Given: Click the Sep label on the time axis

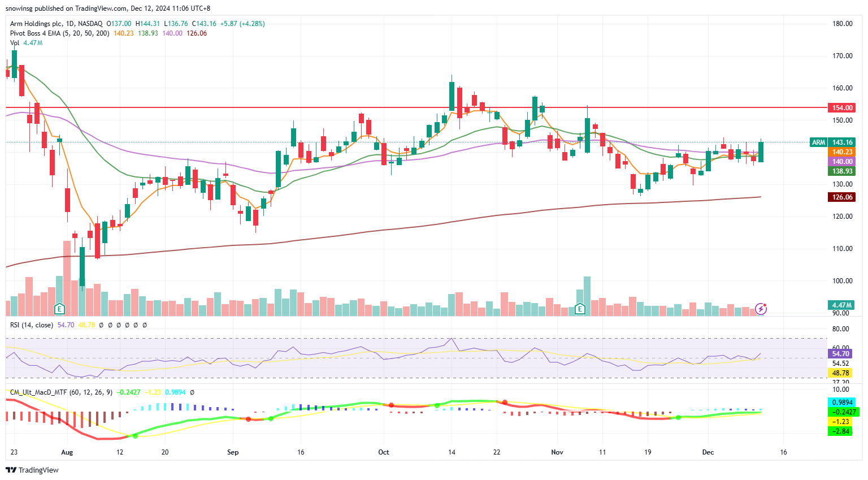Looking at the screenshot, I should point(233,452).
